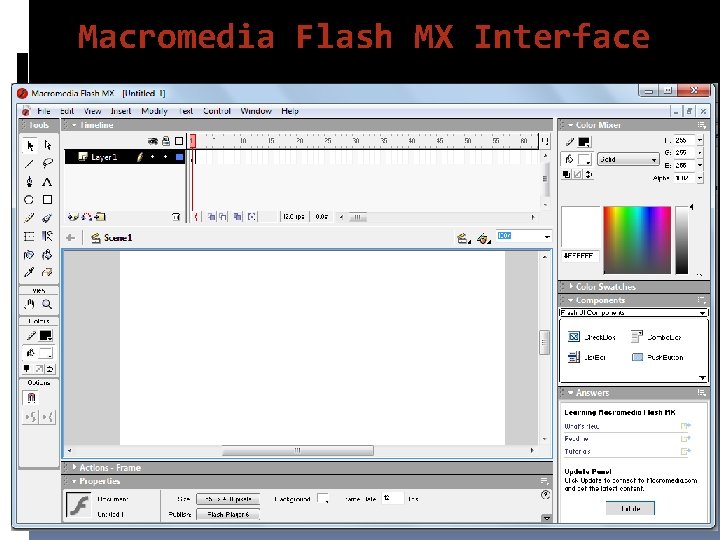This screenshot has width=720, height=540.
Task: Toggle Onion Skin in the timeline
Action: click(211, 216)
